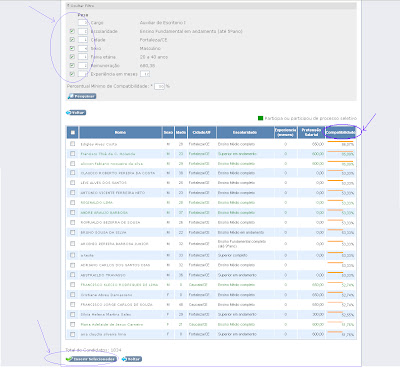Screen dimensions: 400x368
Task: Click name CLAUDIO ROBERTO PEREIRA DA COSTA
Action: click(118, 173)
